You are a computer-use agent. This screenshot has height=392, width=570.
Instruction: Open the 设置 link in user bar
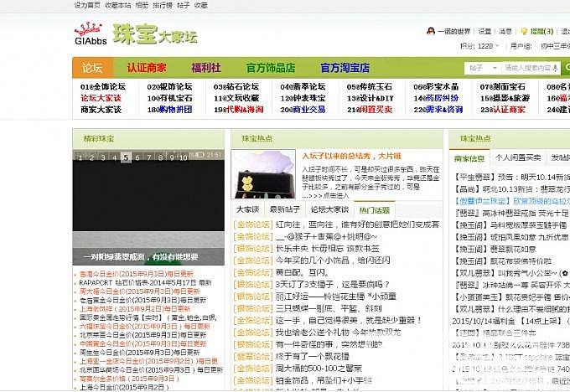coord(484,31)
